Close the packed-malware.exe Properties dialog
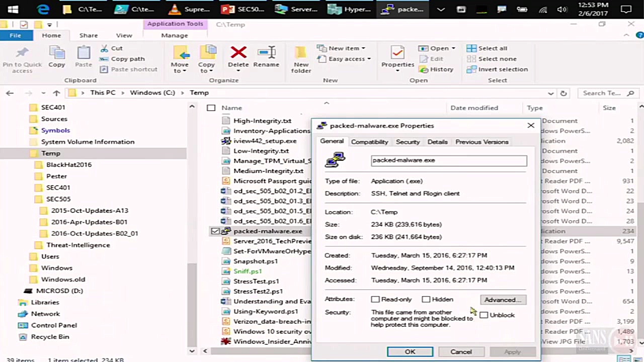Image resolution: width=644 pixels, height=362 pixels. (x=531, y=126)
